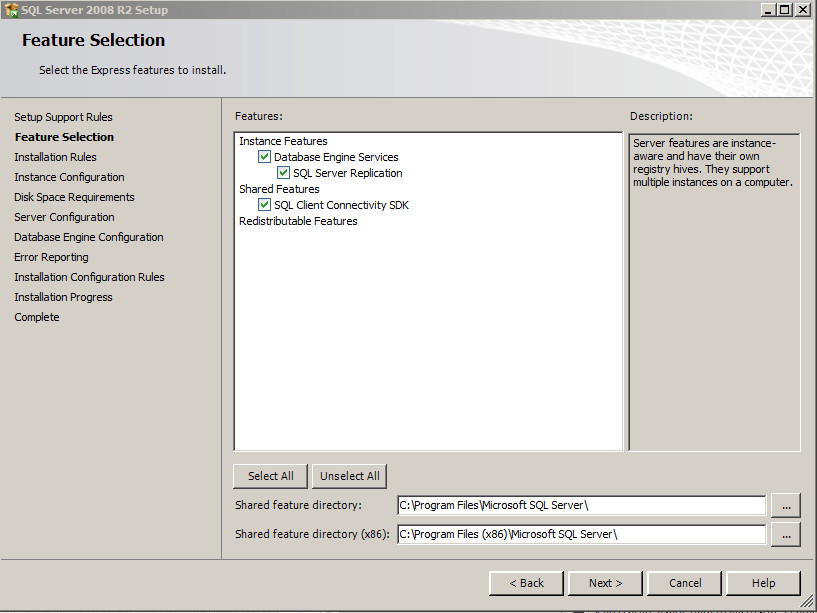Go back to the previous step
Image resolution: width=817 pixels, height=613 pixels.
click(526, 583)
